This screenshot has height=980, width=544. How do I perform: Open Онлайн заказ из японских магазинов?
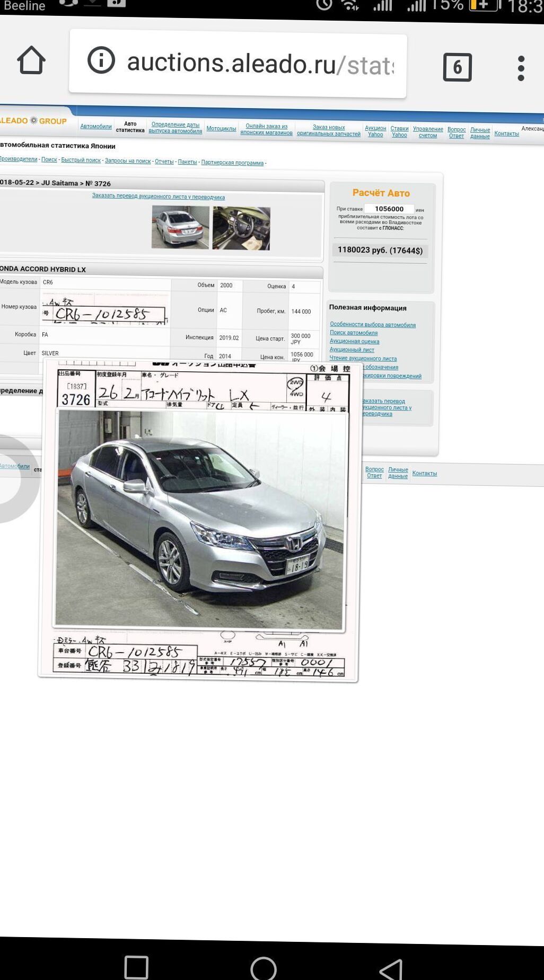266,129
